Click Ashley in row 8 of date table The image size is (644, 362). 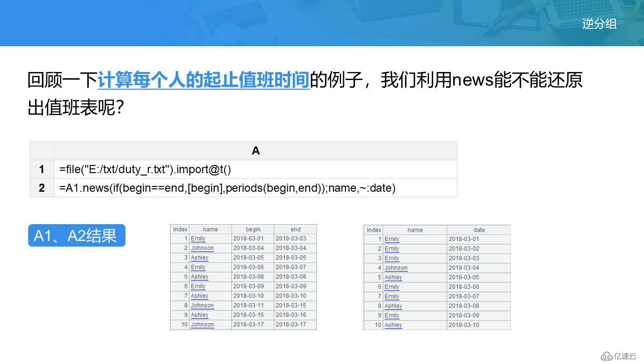click(393, 306)
